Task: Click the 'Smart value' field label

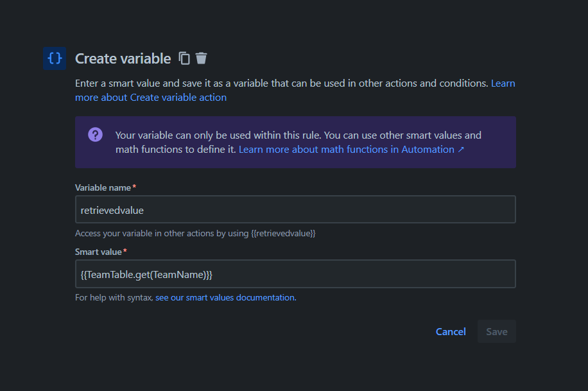Action: (98, 252)
